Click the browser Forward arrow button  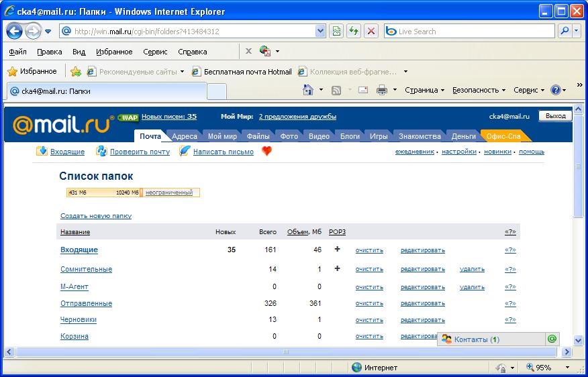(33, 32)
